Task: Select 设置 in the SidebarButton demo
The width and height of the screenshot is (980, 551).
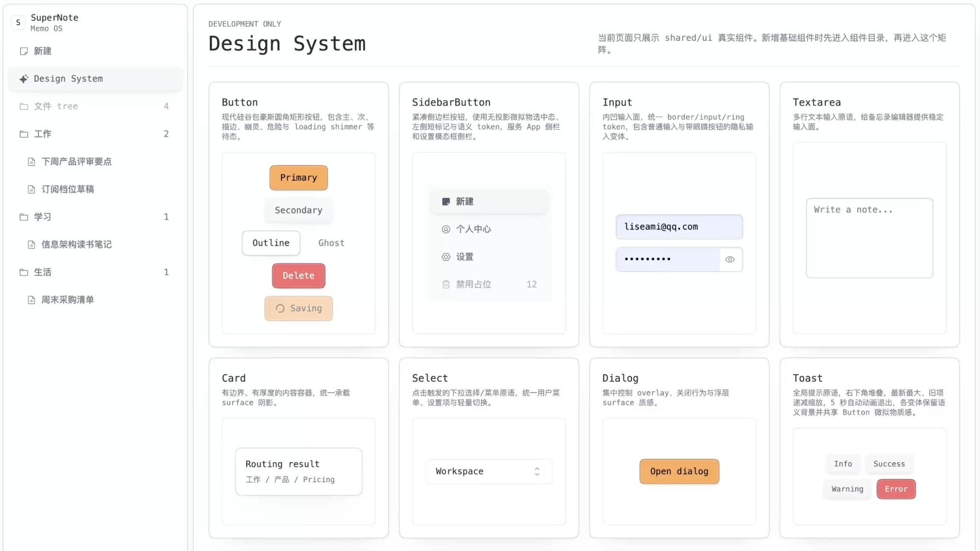Action: coord(489,257)
